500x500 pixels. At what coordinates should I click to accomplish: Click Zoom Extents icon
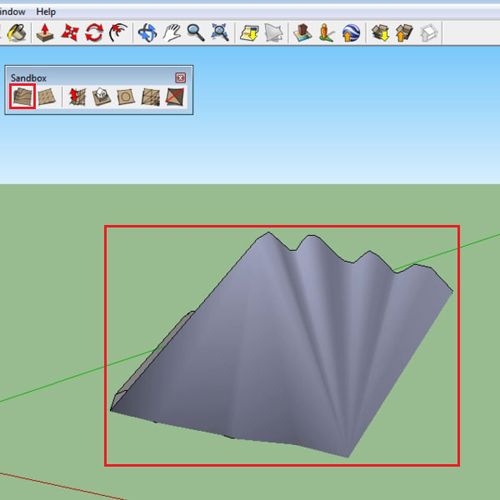pos(220,33)
